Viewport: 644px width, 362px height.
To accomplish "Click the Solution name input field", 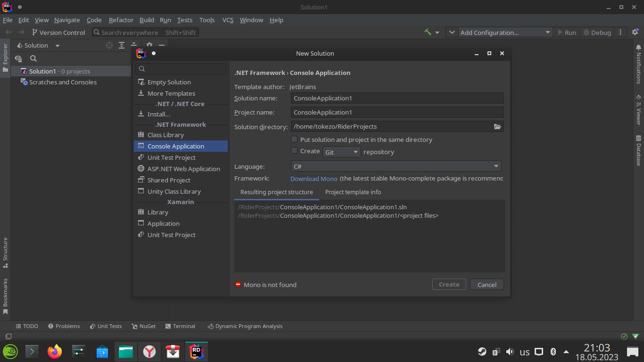I will (397, 98).
